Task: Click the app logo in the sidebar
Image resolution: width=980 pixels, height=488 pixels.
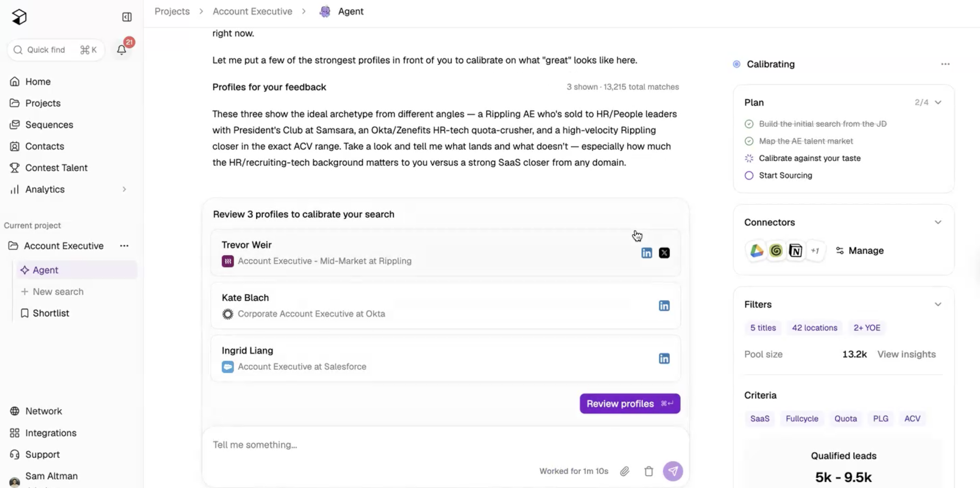Action: (19, 17)
